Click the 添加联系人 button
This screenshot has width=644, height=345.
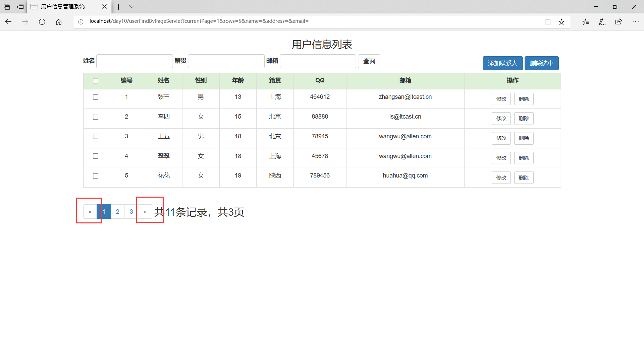tap(502, 63)
